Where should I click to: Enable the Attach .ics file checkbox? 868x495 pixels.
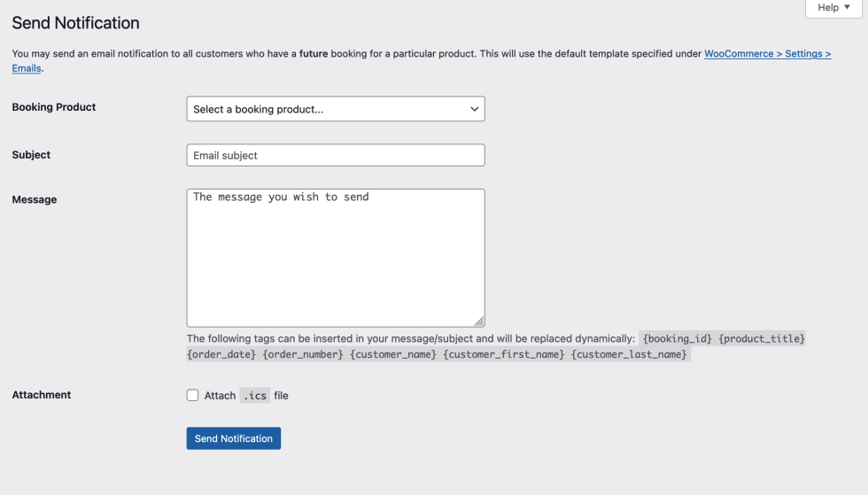pyautogui.click(x=192, y=395)
